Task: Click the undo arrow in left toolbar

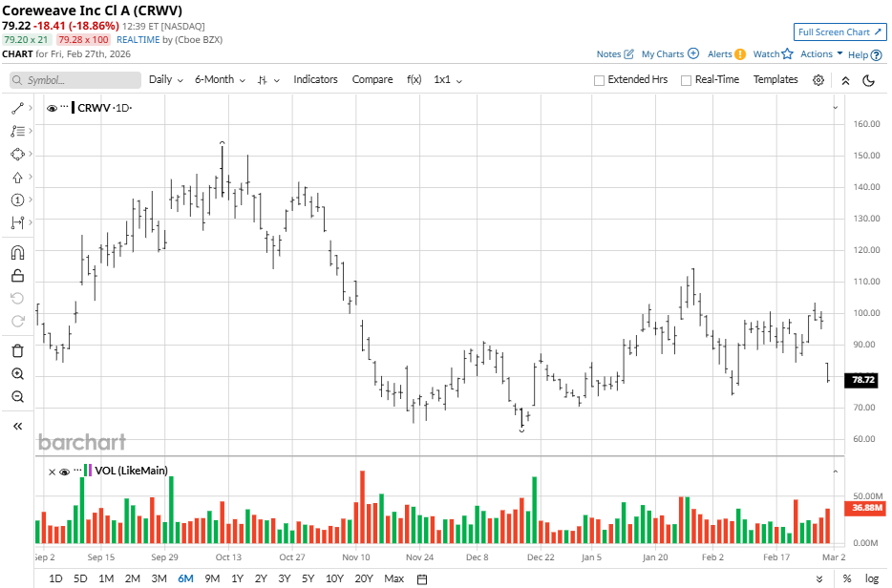Action: (17, 298)
